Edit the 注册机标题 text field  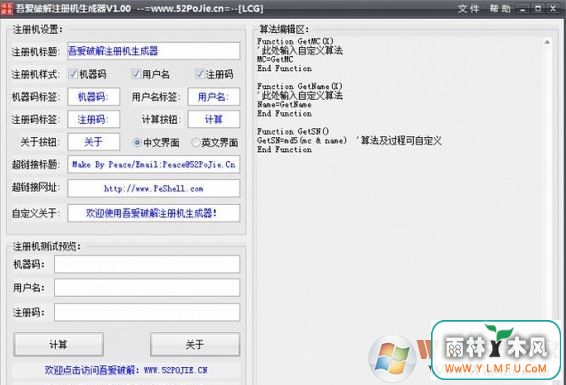[153, 51]
